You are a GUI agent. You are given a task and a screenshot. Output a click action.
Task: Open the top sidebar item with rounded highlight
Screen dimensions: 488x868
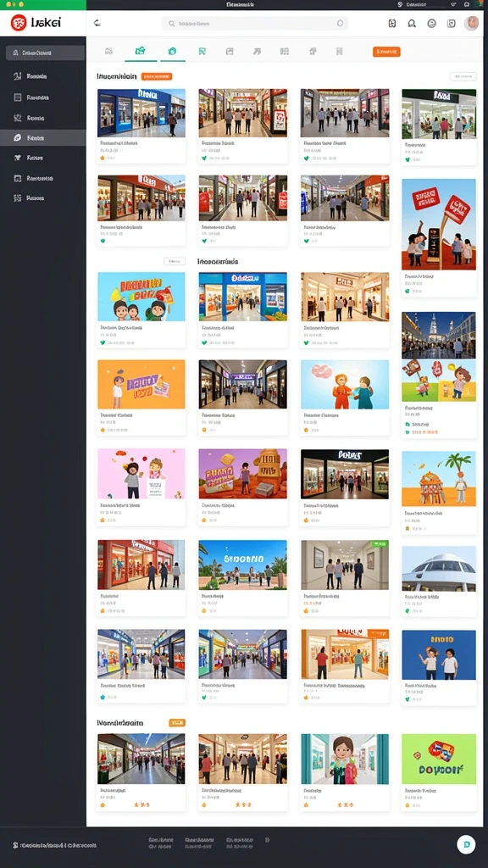point(45,53)
